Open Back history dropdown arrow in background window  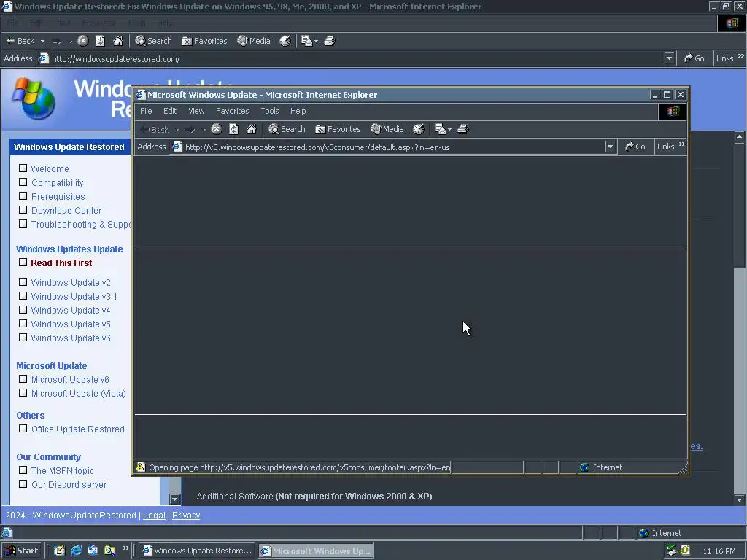[42, 41]
